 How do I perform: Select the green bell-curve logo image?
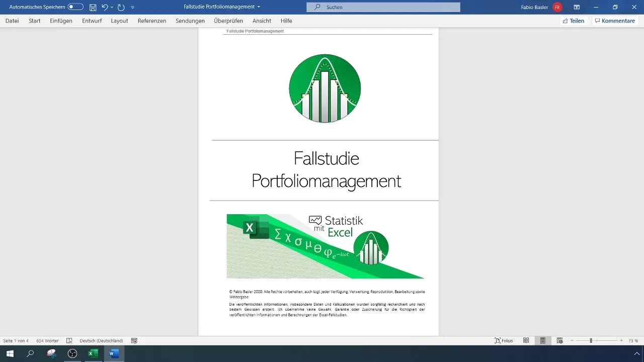tap(325, 88)
